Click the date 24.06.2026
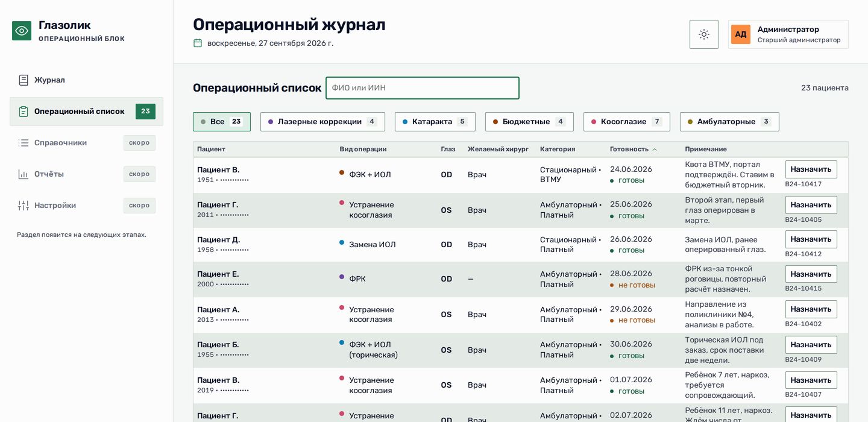Viewport: 868px width, 422px height. pos(631,169)
